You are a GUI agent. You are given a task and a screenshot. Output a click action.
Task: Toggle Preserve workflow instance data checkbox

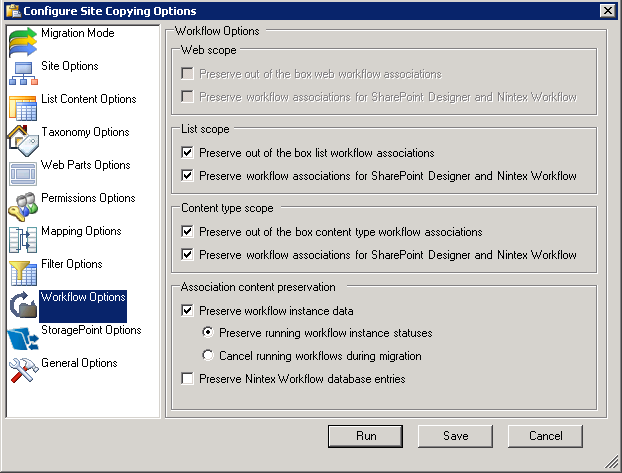tap(187, 310)
